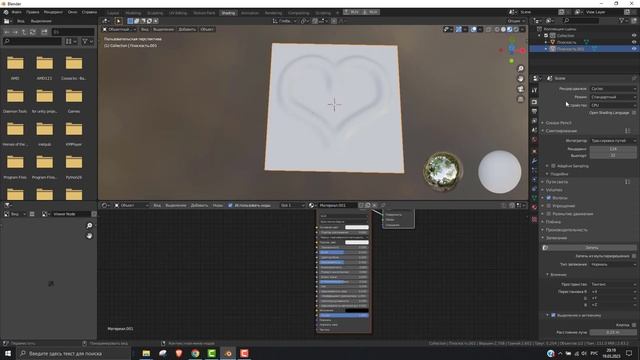
Task: Open the outliner filter funnel
Action: pyautogui.click(x=622, y=20)
